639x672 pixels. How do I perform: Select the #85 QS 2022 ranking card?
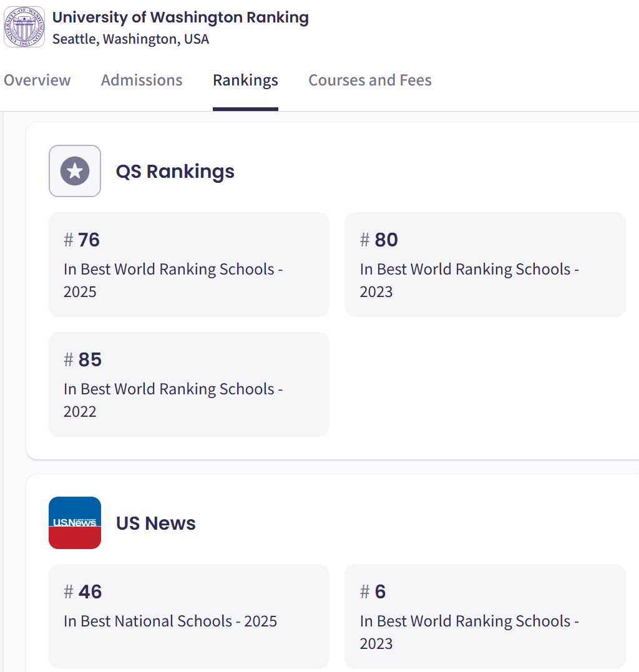[x=189, y=384]
